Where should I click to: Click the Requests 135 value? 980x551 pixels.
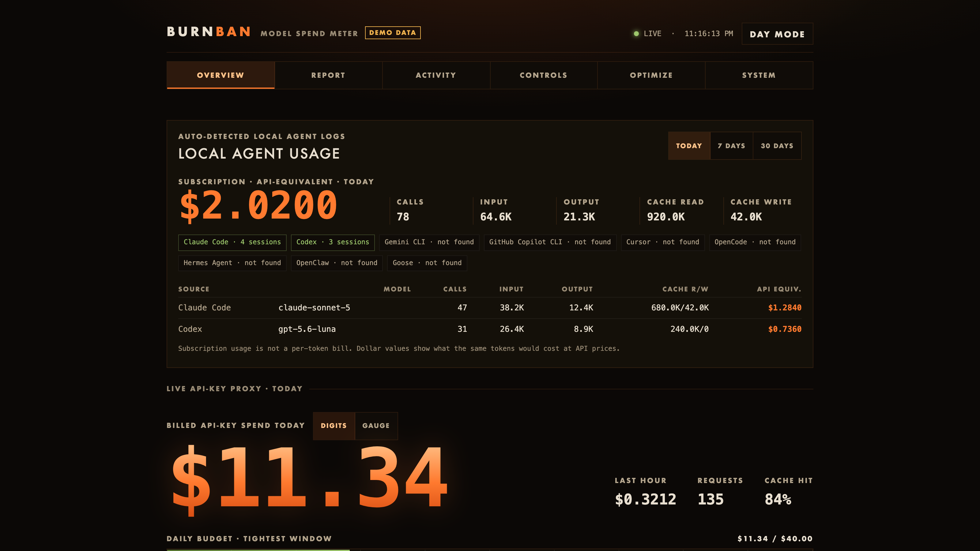pyautogui.click(x=710, y=499)
